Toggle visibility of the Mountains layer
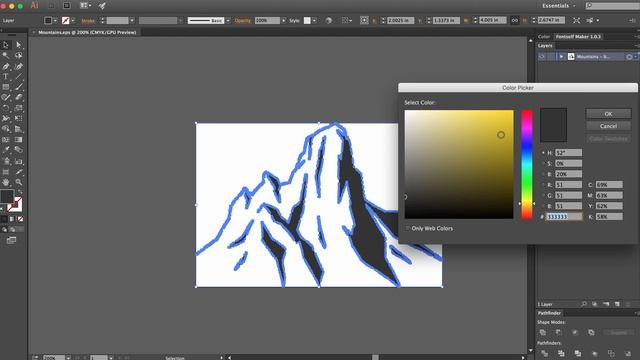Screen dimensions: 640x360 [x=542, y=57]
